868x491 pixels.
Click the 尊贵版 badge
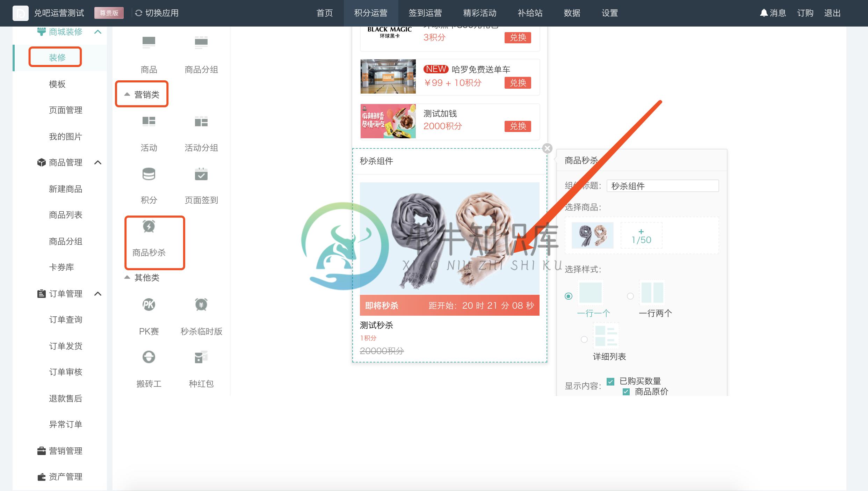point(109,13)
